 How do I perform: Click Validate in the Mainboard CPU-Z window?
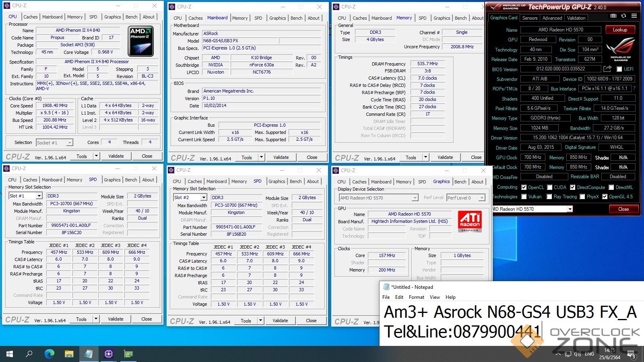pos(281,157)
